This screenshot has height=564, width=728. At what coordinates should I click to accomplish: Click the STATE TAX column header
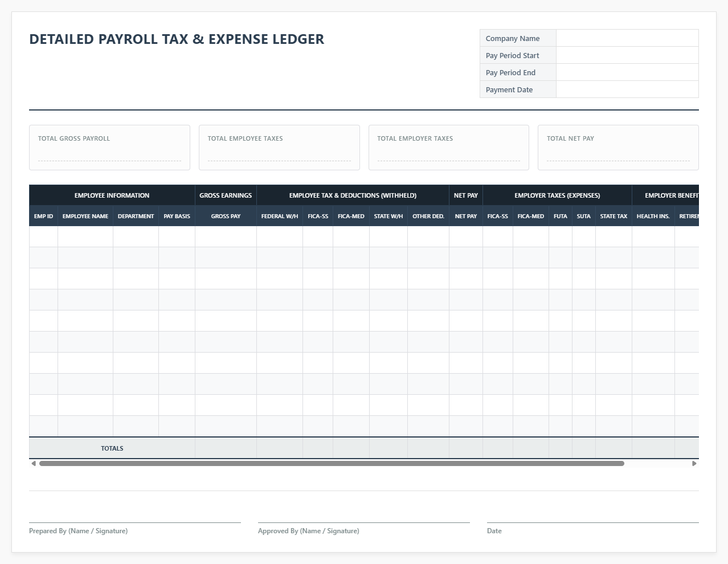tap(614, 216)
